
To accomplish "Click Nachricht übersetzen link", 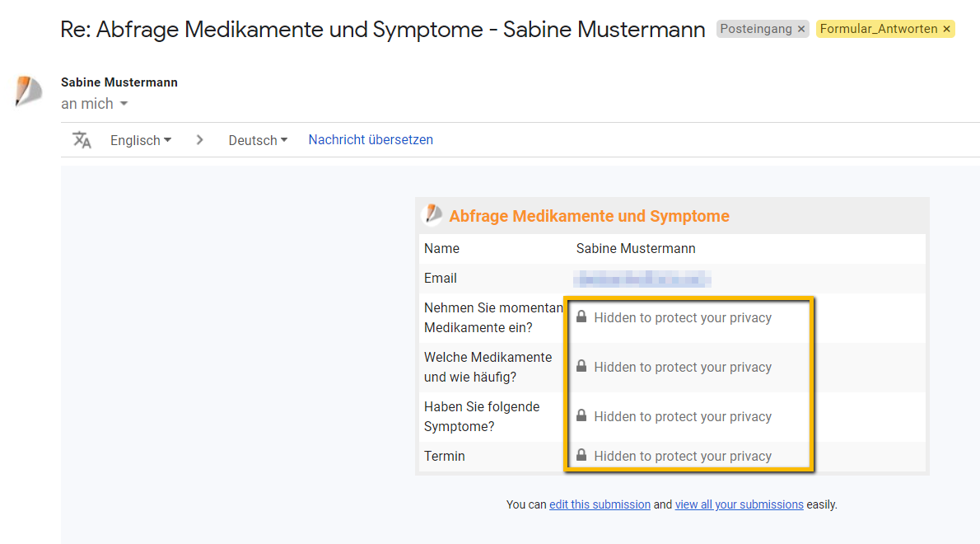I will click(x=371, y=140).
